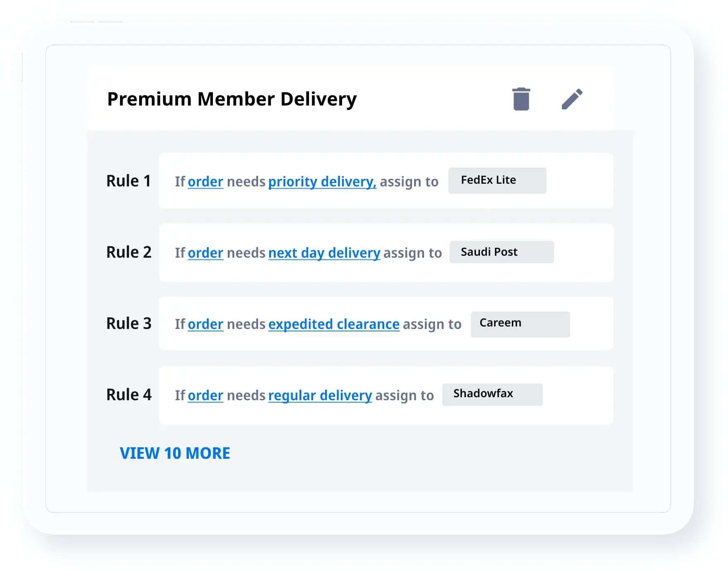Select the Rule 1 label
Screen dimensions: 728x571
pos(128,181)
